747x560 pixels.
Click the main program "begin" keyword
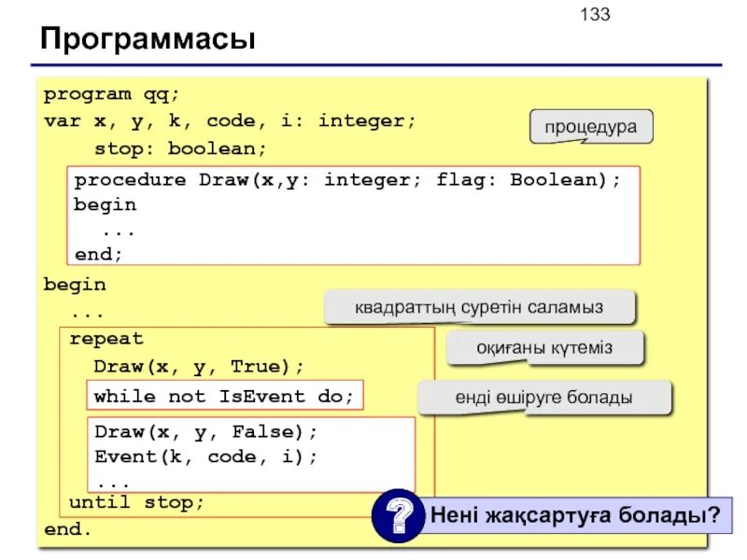click(x=75, y=285)
